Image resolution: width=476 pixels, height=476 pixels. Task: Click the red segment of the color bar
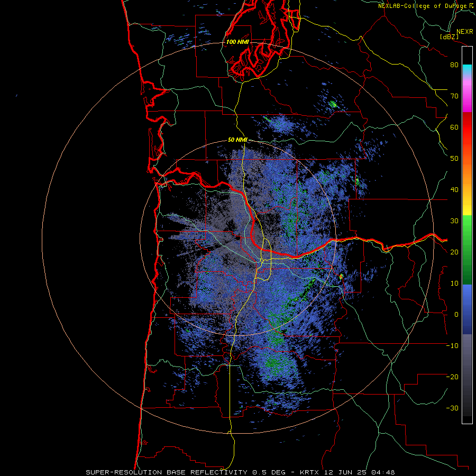coord(467,127)
